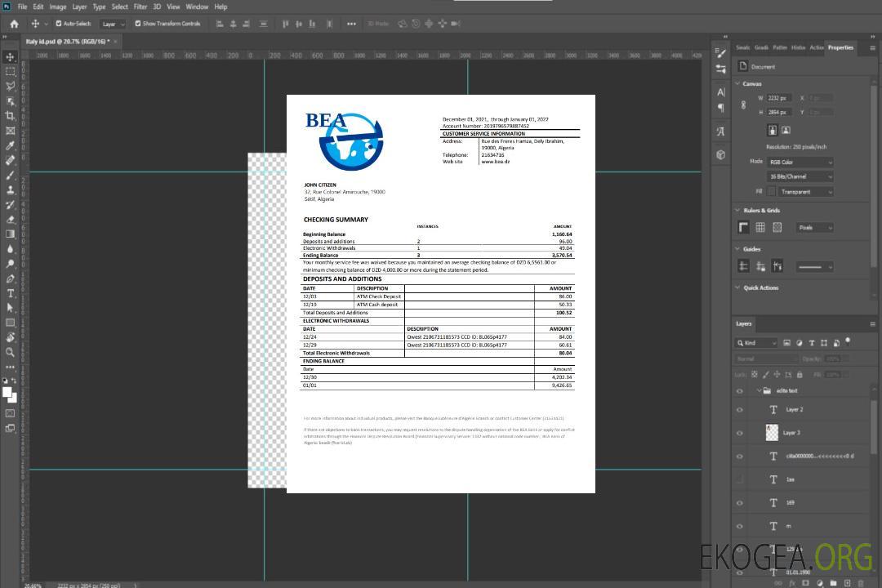Open the Filter menu
This screenshot has height=588, width=882.
coord(140,7)
